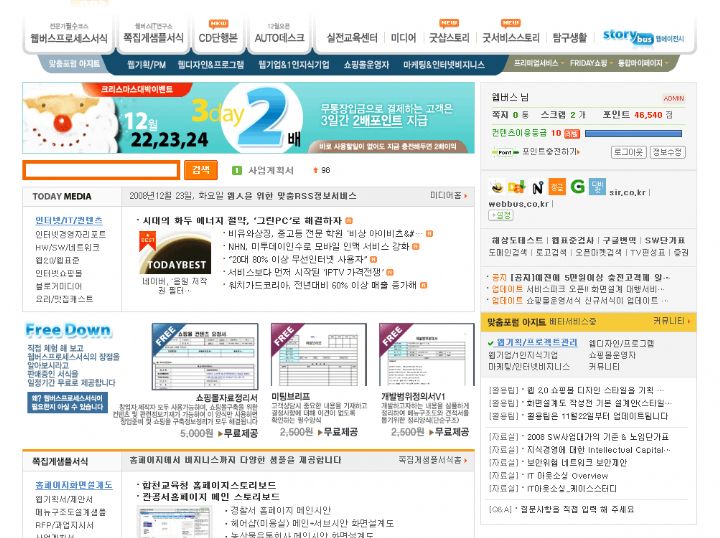The width and height of the screenshot is (720, 538).
Task: Click the ADMIN badge
Action: 674,98
